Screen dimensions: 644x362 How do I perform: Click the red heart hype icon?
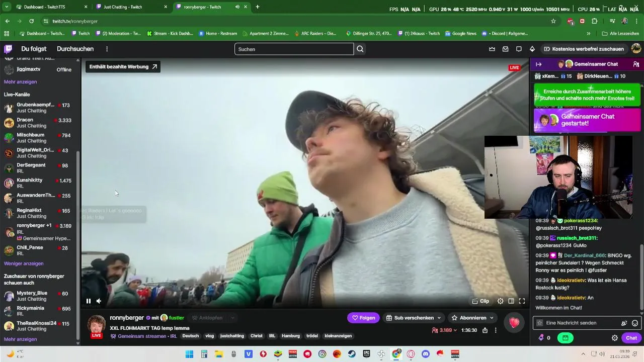tap(514, 323)
